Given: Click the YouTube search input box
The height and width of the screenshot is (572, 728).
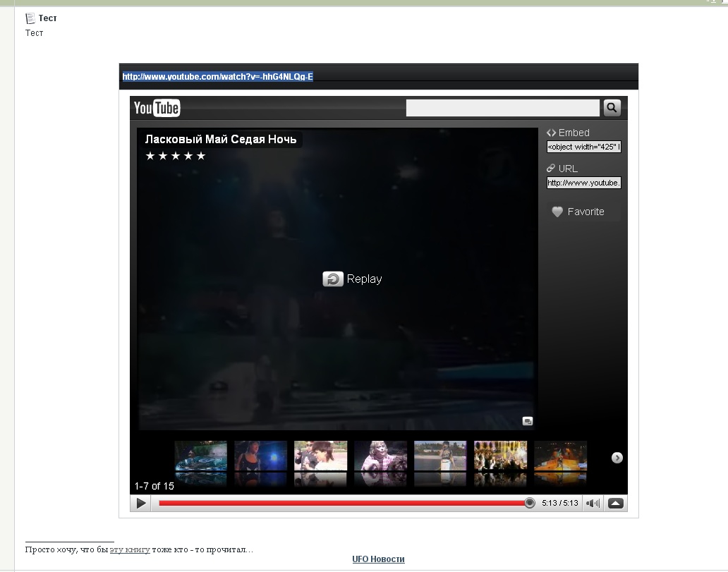Looking at the screenshot, I should 502,108.
